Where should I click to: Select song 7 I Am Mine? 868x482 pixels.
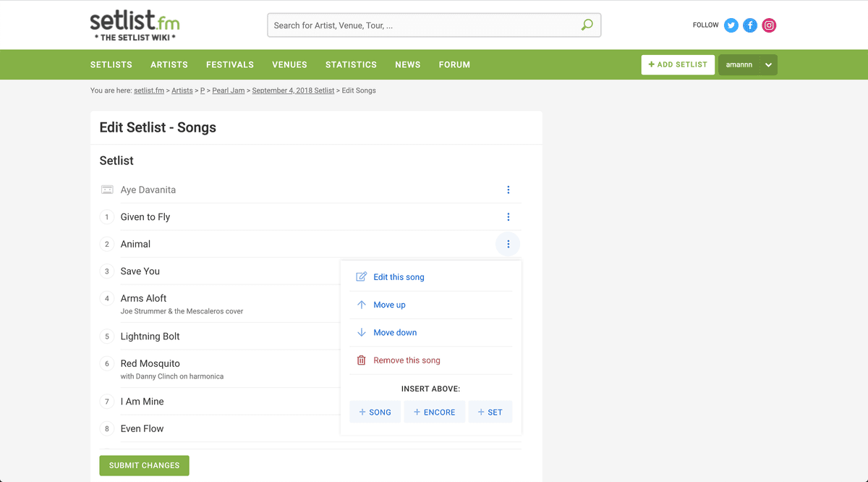142,402
